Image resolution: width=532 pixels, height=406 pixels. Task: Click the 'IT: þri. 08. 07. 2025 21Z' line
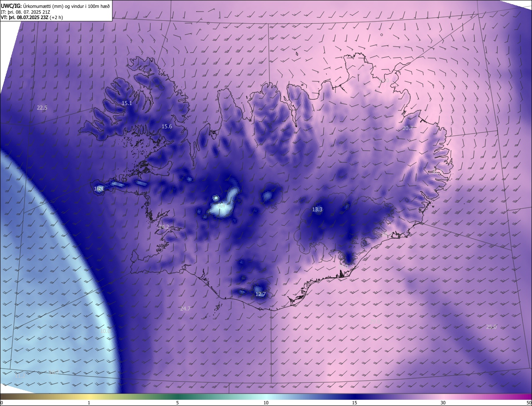tap(26, 12)
